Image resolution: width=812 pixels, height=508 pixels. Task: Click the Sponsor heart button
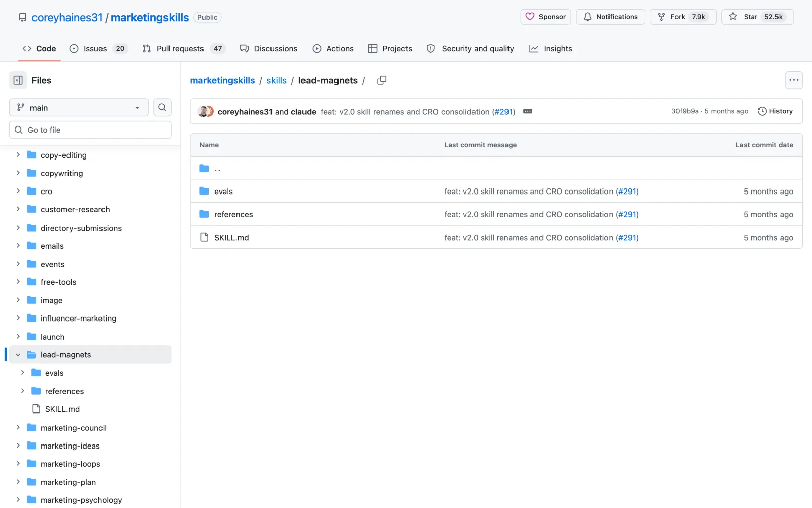pyautogui.click(x=546, y=17)
